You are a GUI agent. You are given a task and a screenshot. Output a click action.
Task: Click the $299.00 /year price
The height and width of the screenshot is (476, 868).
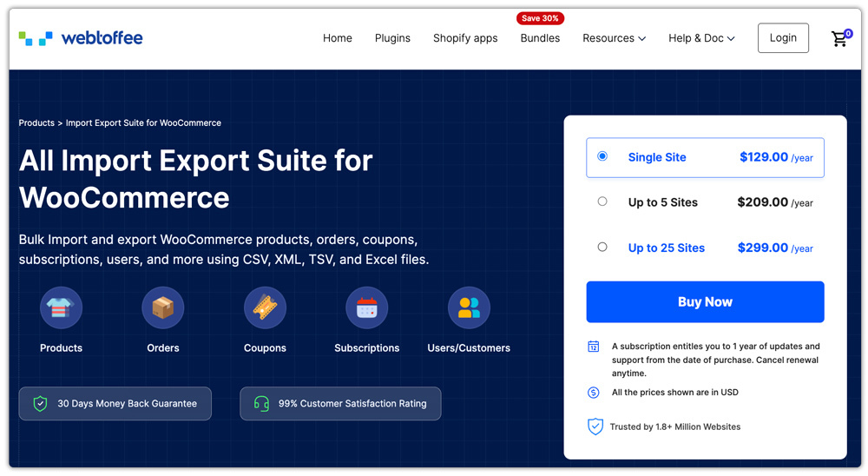775,248
